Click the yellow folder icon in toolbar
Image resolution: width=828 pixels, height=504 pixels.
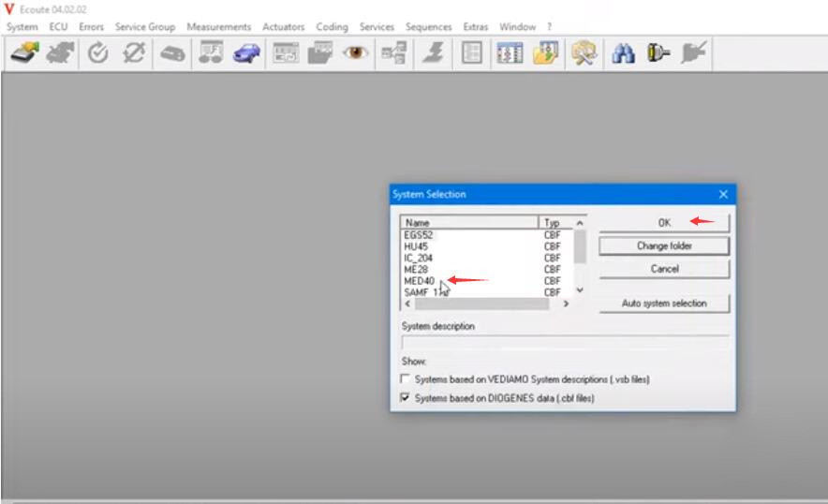point(545,54)
